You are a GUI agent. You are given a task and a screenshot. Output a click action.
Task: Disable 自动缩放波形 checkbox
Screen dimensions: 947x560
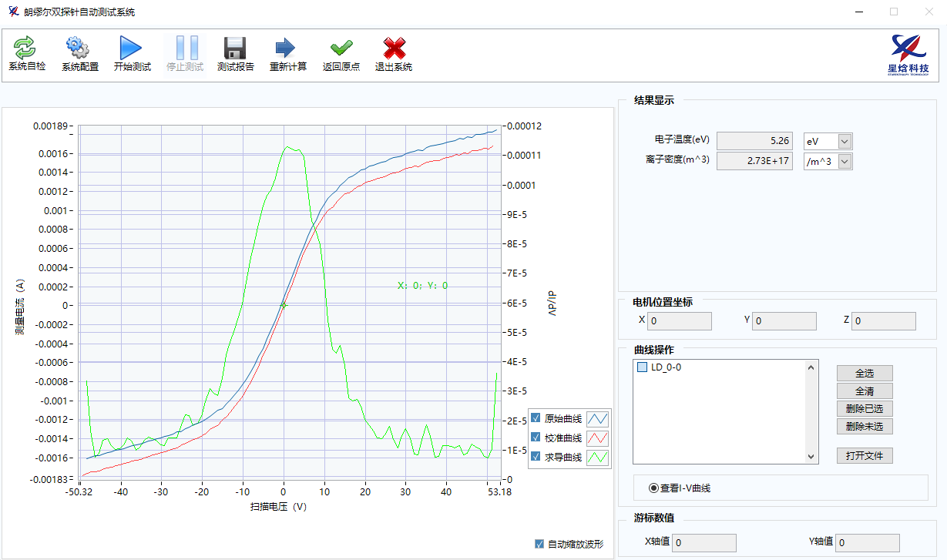click(x=539, y=545)
